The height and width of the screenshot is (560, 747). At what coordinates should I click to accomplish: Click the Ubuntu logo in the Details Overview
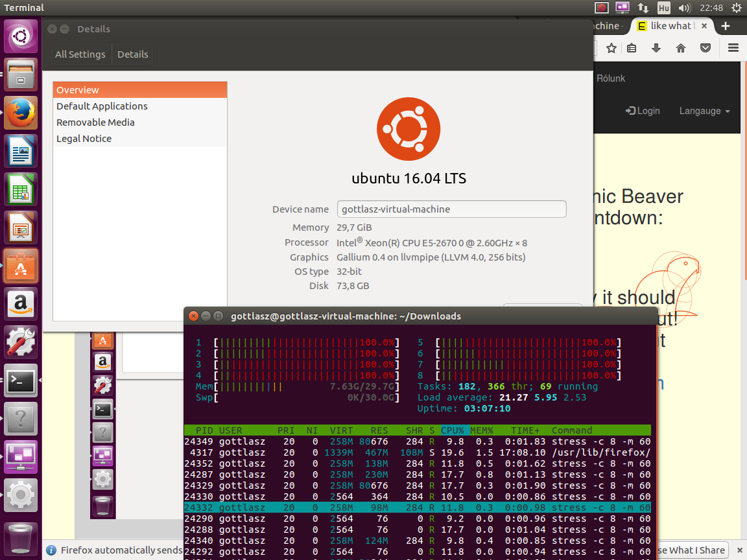[409, 128]
